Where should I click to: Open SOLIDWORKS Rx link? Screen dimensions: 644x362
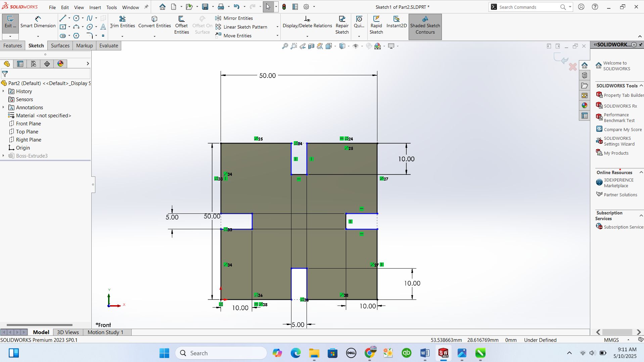tap(616, 106)
